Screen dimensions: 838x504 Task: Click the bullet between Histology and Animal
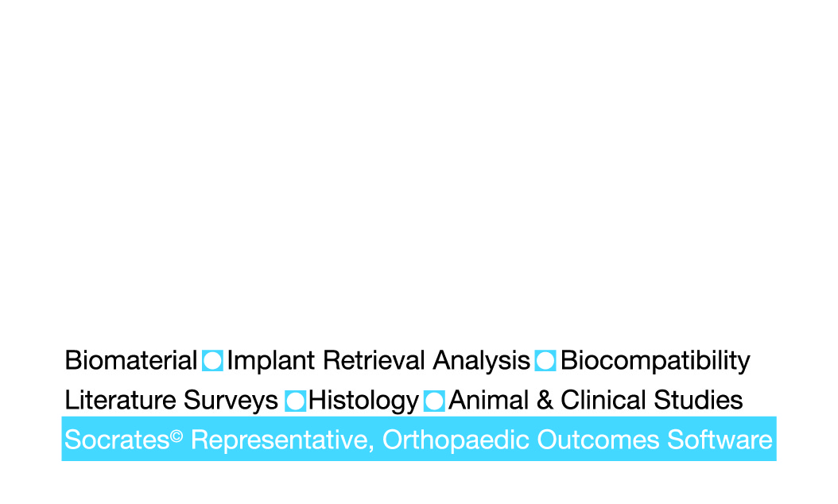[x=434, y=401]
